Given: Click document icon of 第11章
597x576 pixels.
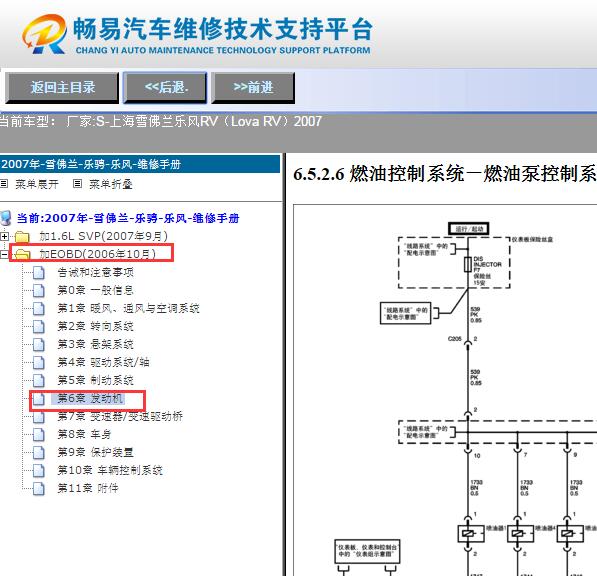Looking at the screenshot, I should click(x=38, y=488).
